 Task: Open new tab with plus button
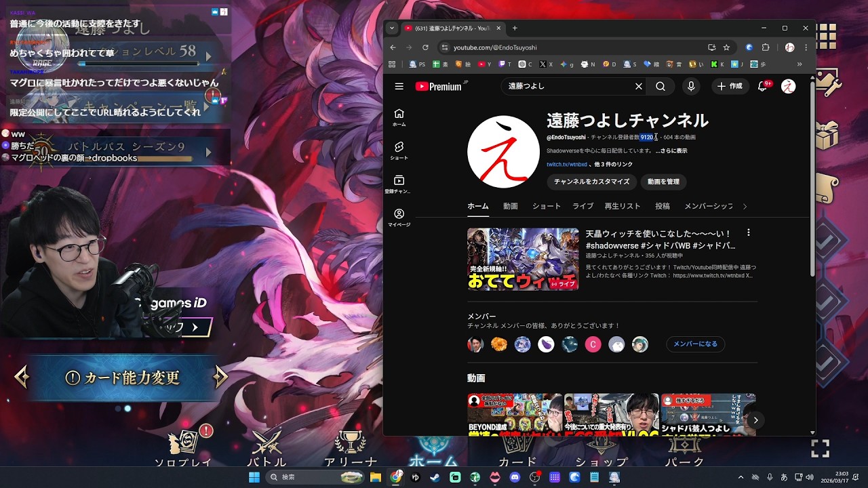tap(515, 28)
